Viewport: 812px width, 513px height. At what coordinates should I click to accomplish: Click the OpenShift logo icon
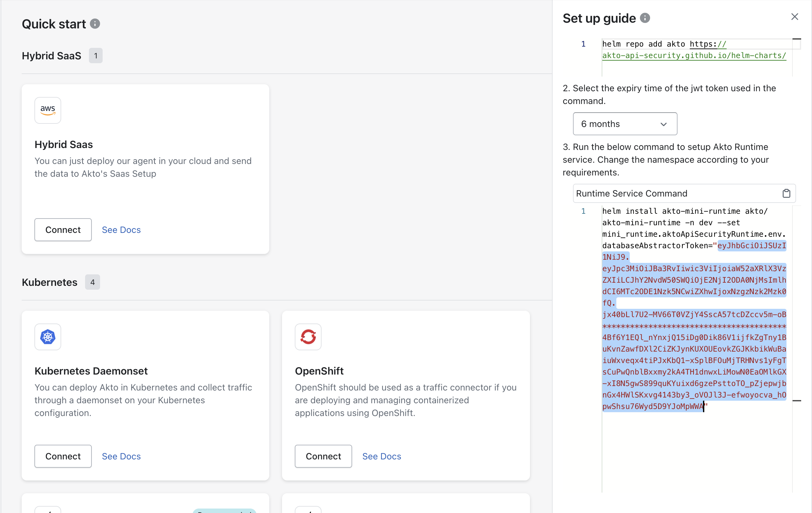pyautogui.click(x=308, y=337)
